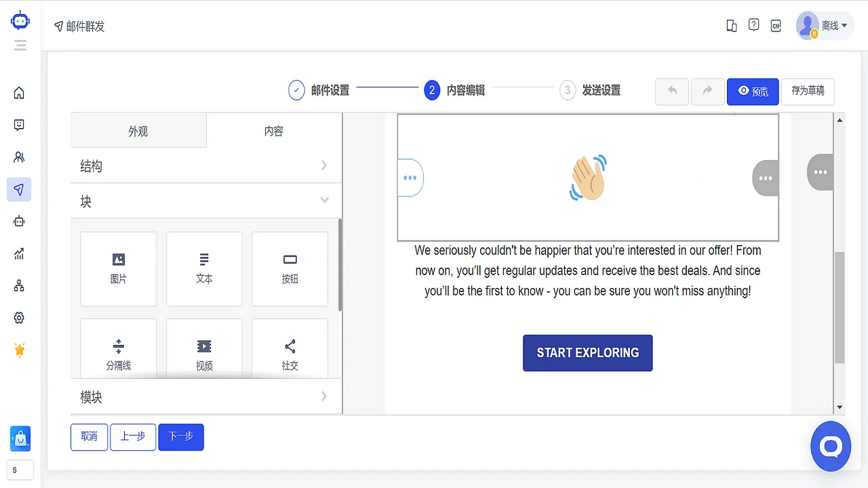Click the 下一步 next step button
Screen dimensions: 868x488
pos(180,437)
